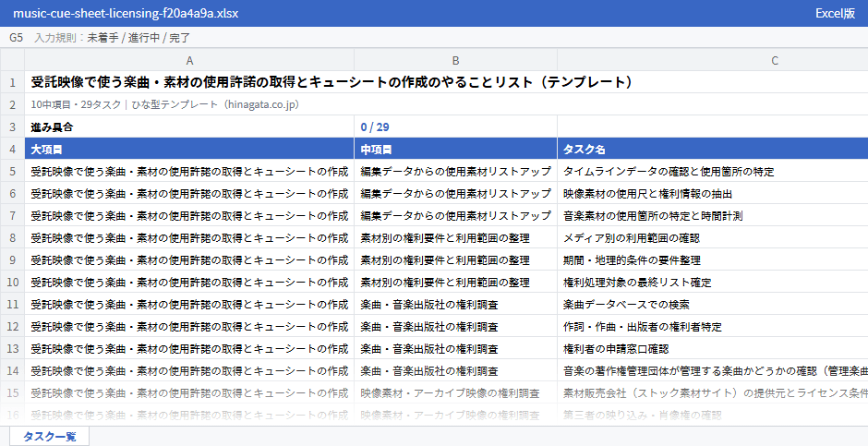Select column C header

[x=713, y=60]
